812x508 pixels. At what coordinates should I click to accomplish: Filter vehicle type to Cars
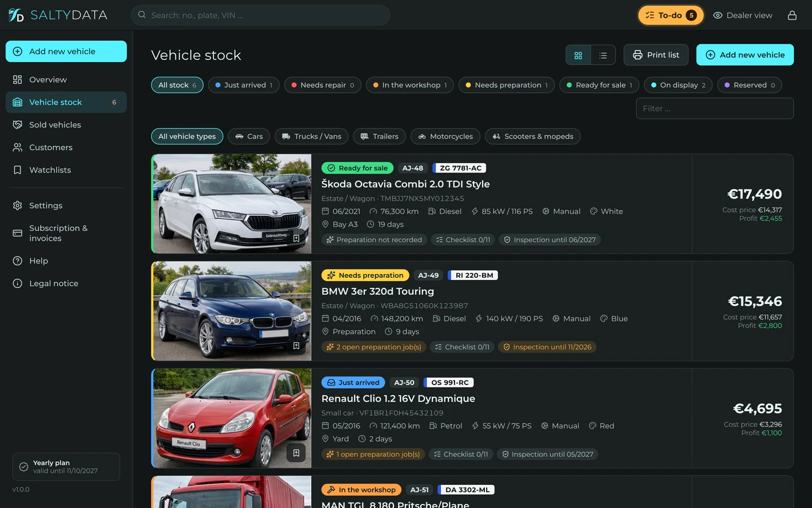[249, 137]
